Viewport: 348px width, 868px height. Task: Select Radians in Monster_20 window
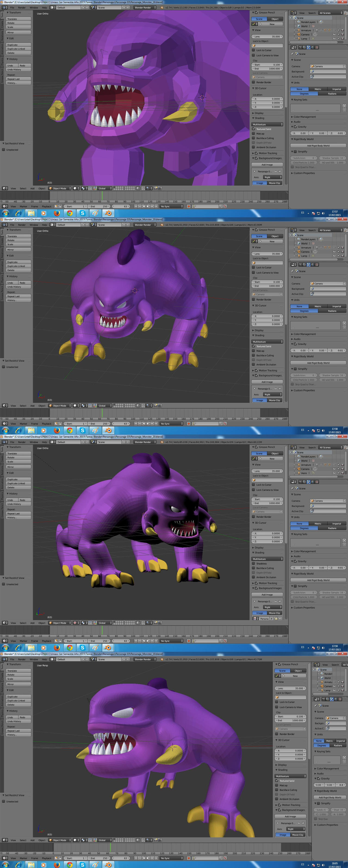point(332,528)
